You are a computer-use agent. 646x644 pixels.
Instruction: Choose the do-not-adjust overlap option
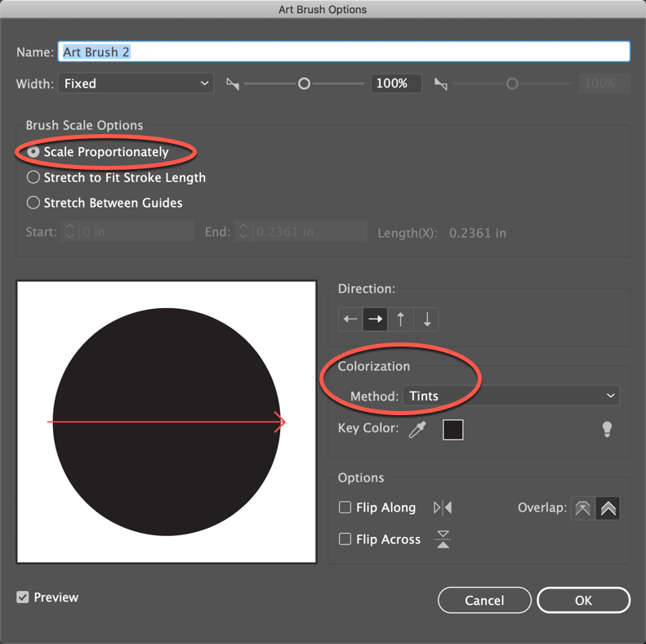pos(582,508)
